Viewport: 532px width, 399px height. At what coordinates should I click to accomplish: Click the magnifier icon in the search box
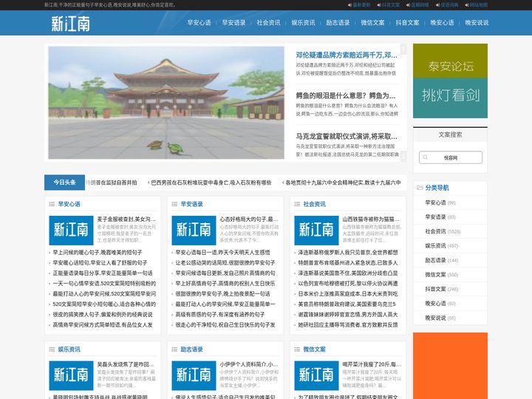[426, 157]
